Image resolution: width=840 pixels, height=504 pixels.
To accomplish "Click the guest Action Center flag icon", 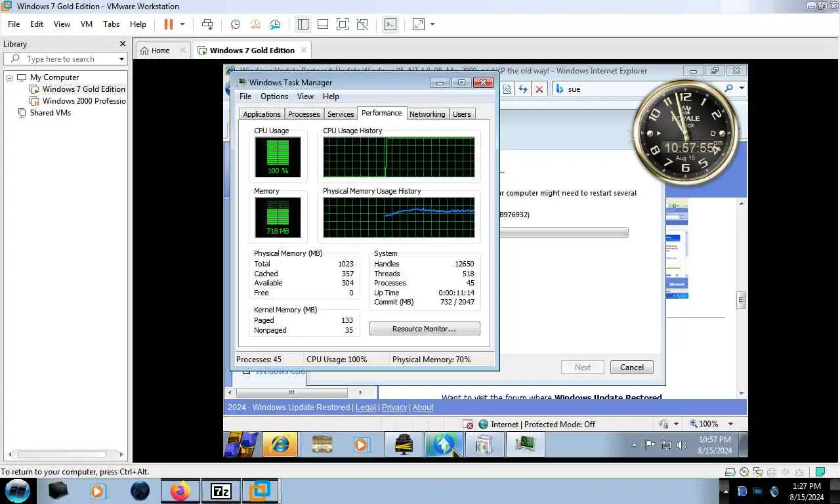I will (650, 445).
